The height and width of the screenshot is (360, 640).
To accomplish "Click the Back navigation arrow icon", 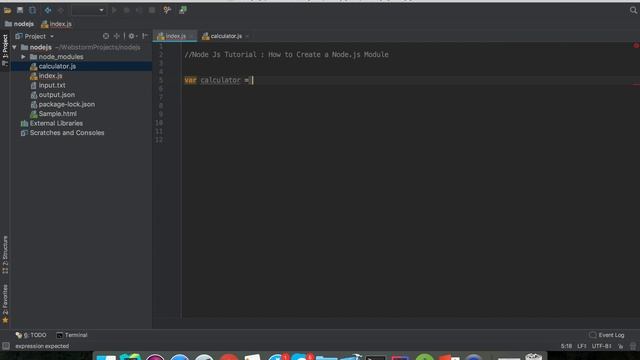I will [x=48, y=10].
